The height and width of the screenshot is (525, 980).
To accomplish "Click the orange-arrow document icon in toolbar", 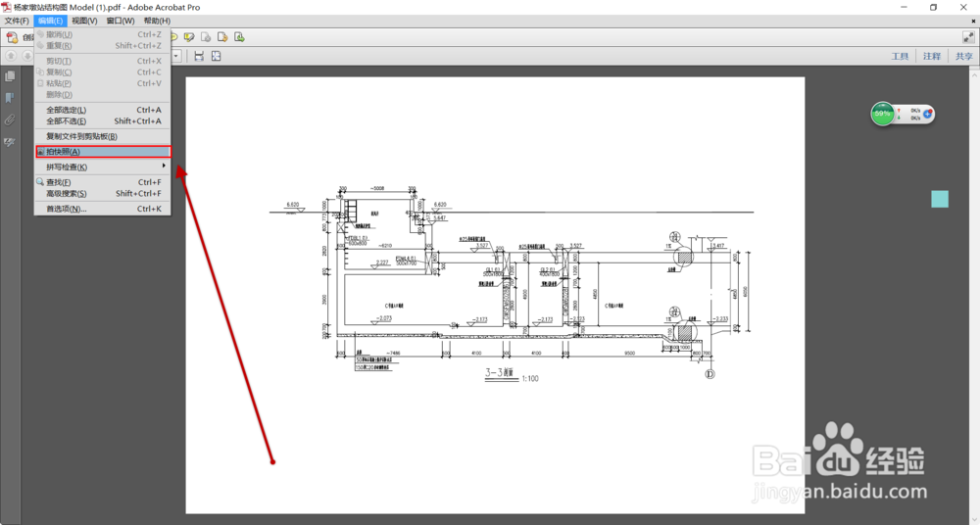I will click(x=221, y=37).
